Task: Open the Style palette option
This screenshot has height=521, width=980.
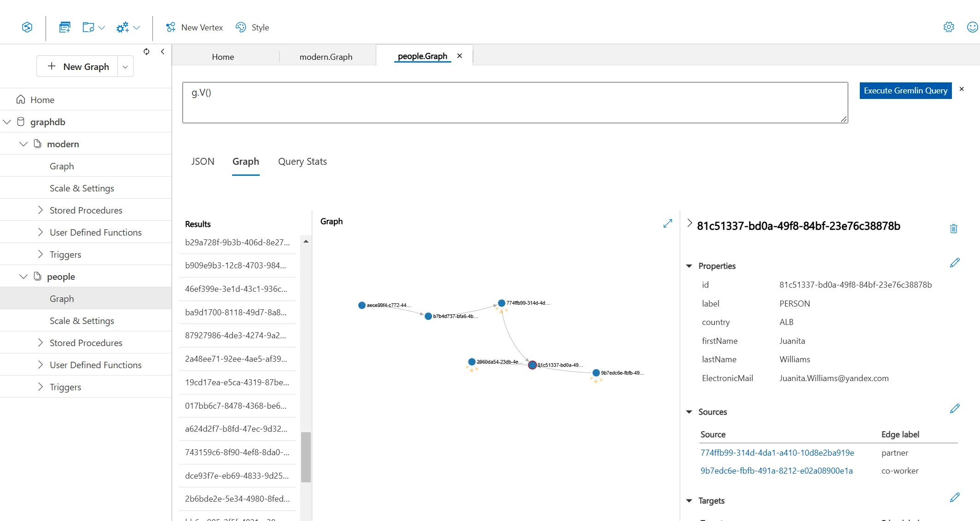Action: (x=252, y=27)
